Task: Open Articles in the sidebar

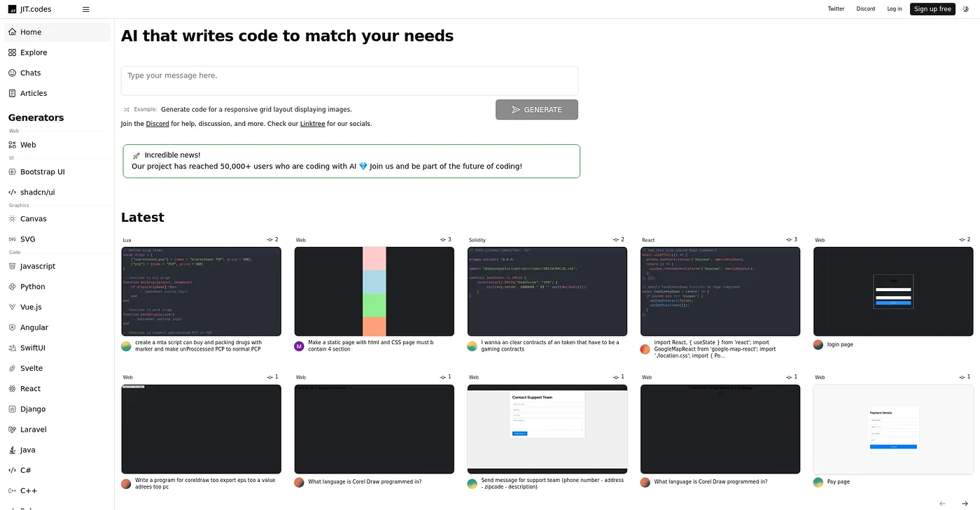Action: click(x=57, y=93)
